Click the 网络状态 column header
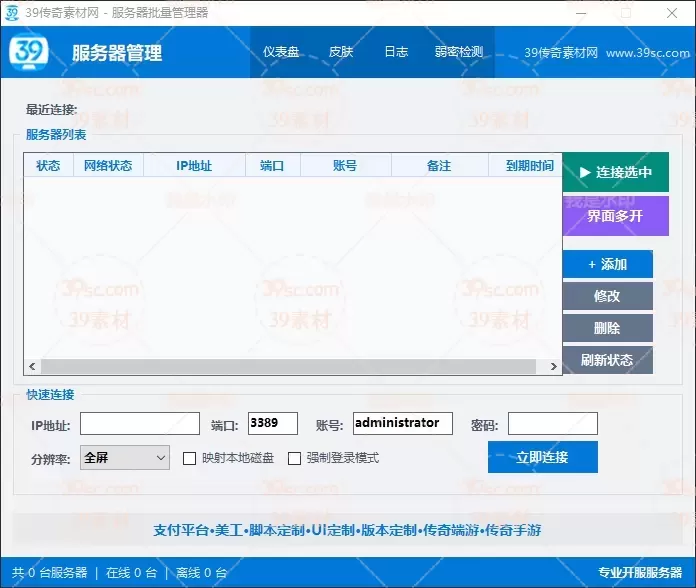696x588 pixels. pos(108,166)
